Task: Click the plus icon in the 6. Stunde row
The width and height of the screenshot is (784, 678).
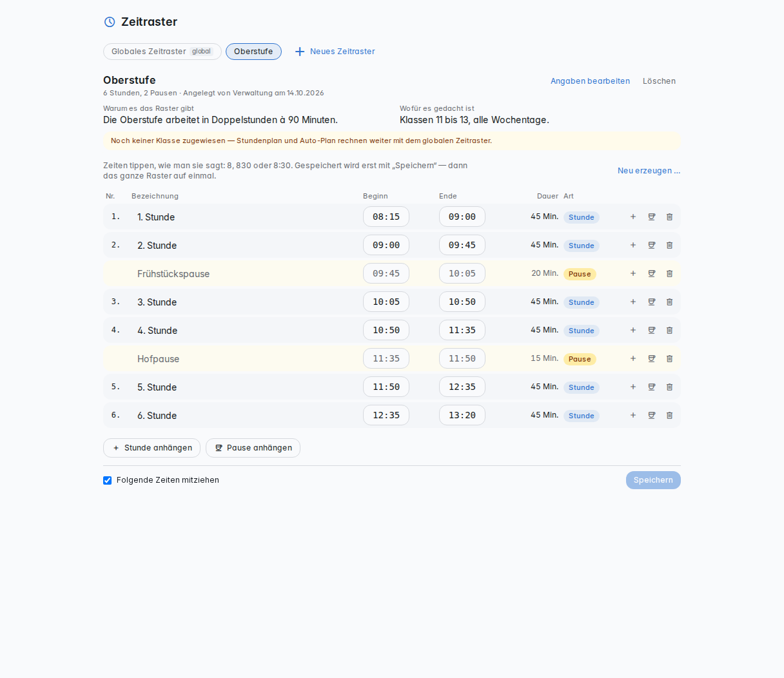Action: 633,416
